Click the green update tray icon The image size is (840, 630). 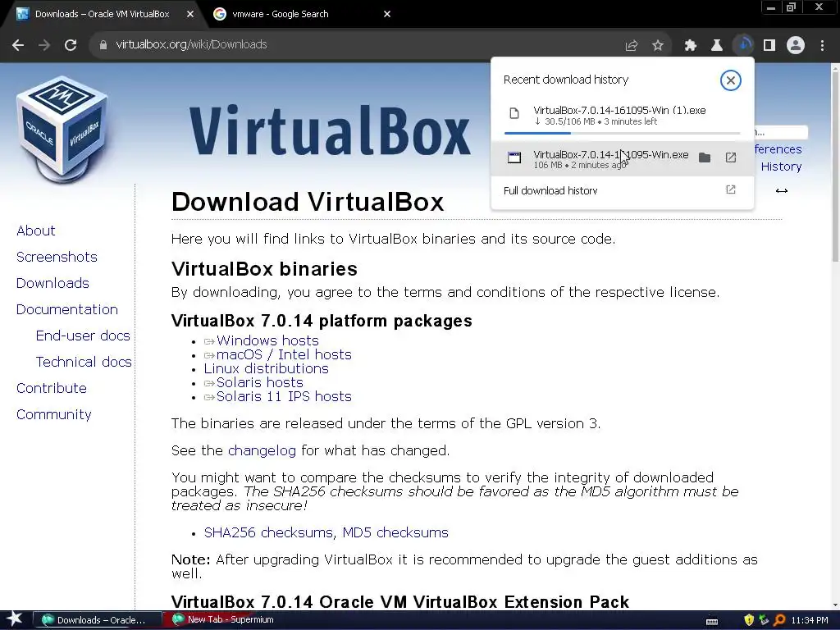[x=764, y=620]
